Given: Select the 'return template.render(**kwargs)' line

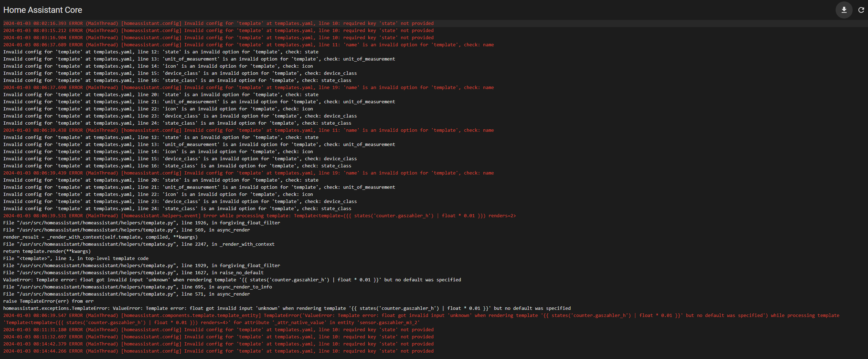Looking at the screenshot, I should 47,251.
